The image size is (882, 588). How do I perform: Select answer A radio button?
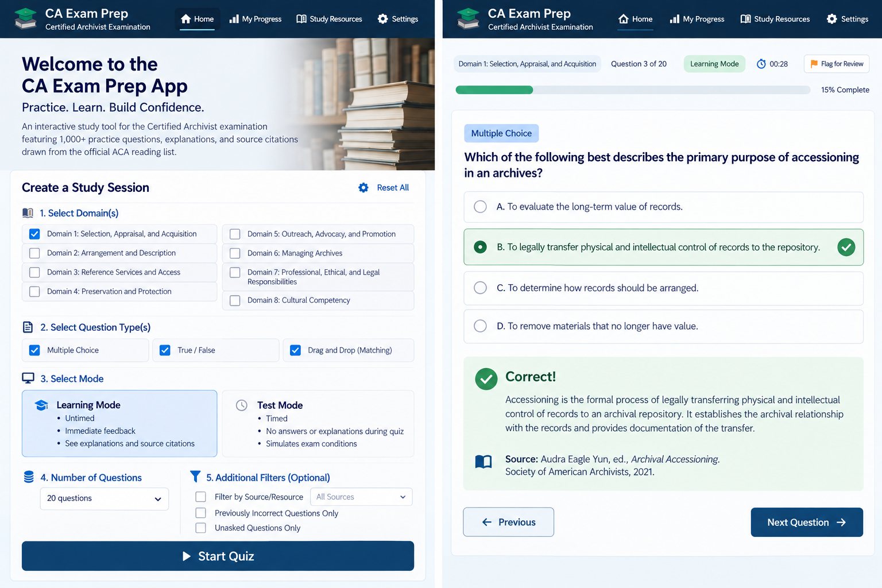point(480,207)
